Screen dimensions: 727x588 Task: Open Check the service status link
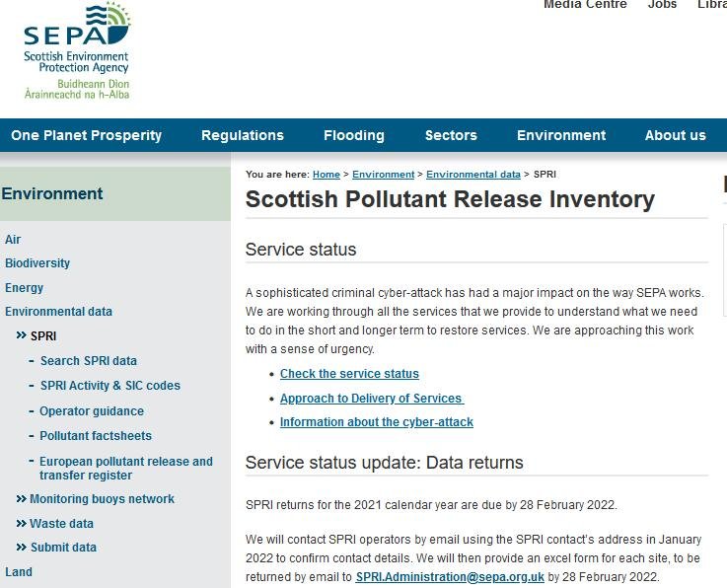(349, 374)
